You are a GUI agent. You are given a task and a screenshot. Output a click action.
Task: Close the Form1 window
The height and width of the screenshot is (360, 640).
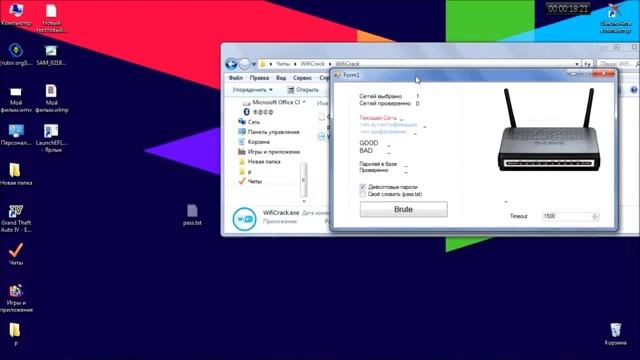point(604,73)
